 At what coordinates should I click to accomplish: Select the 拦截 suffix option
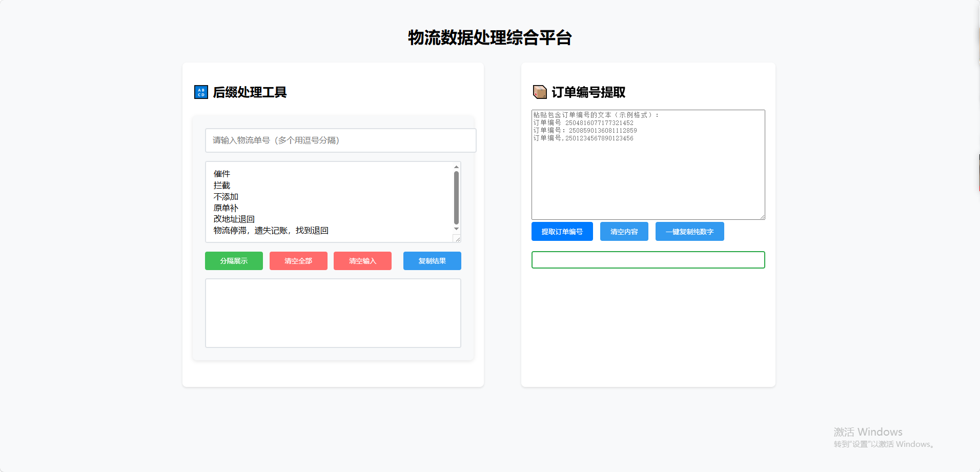(222, 186)
